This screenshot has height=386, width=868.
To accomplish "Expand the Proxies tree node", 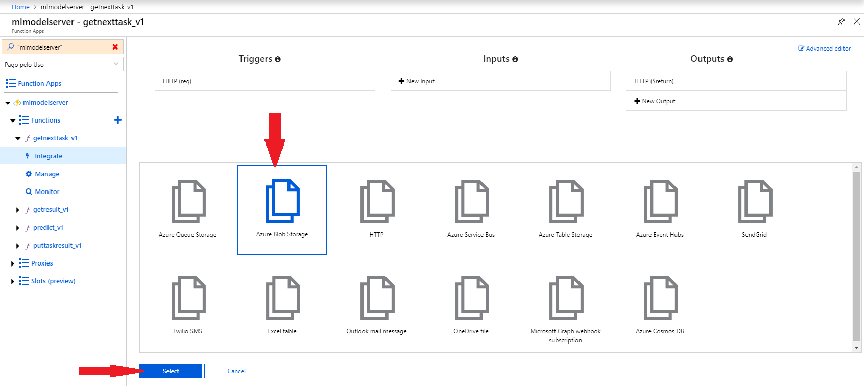I will [13, 263].
